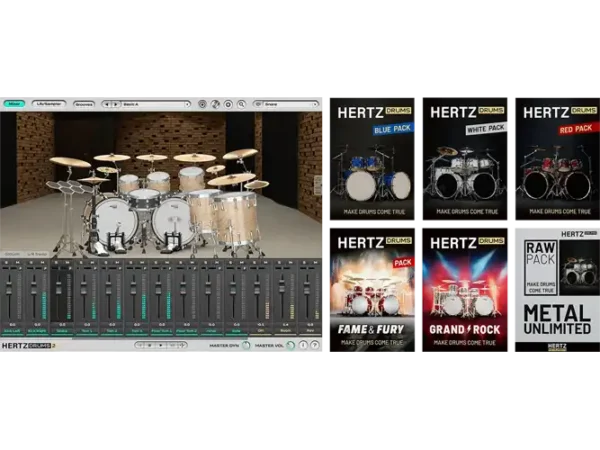This screenshot has width=600, height=450.
Task: Open the help question mark button
Action: pos(315,345)
